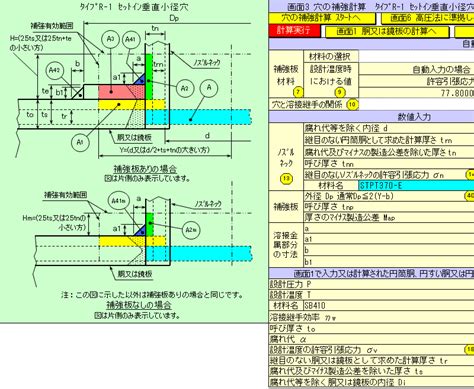474x389 pixels.
Task: Click circled A42 label in top diagram
Action: coord(55,70)
